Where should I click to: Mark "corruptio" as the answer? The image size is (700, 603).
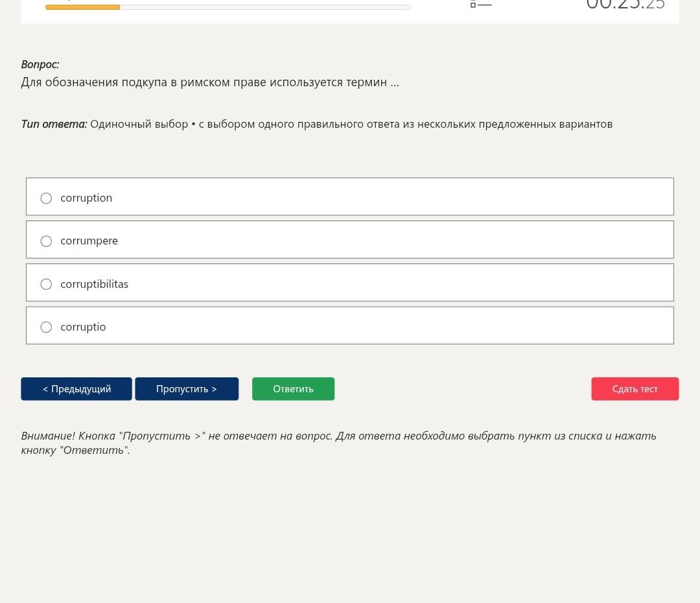click(46, 327)
